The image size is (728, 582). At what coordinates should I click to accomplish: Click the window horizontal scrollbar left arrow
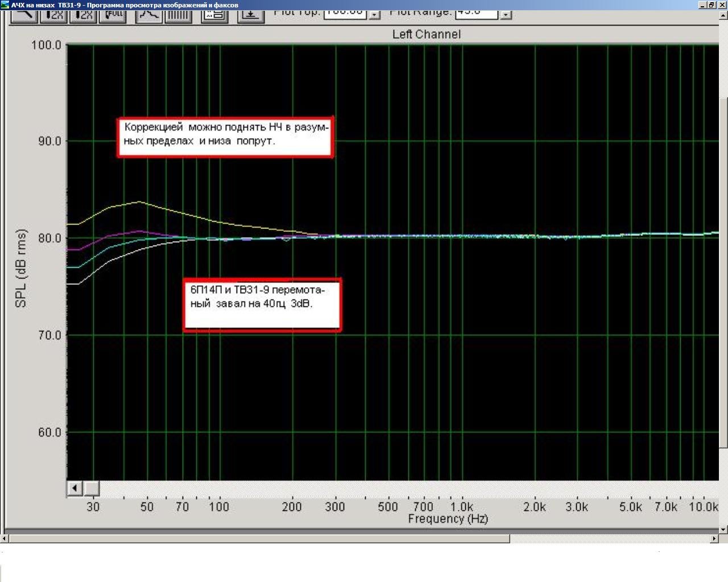5,538
